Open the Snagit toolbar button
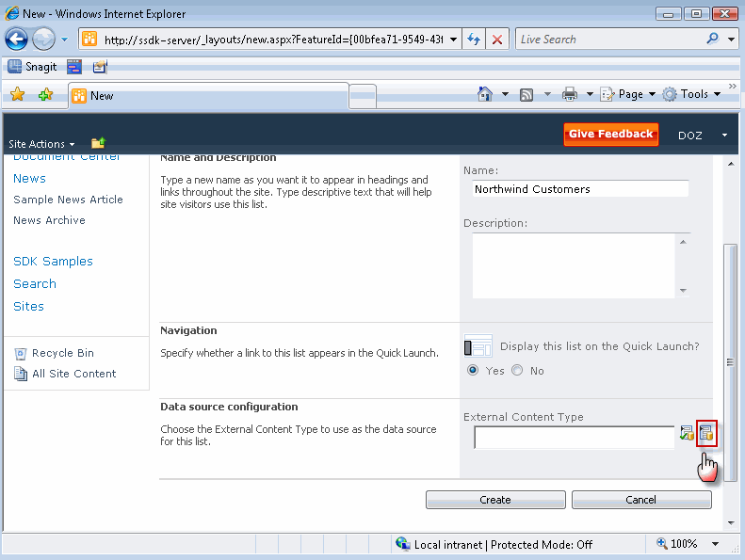Viewport: 745px width, 560px height. (32, 67)
